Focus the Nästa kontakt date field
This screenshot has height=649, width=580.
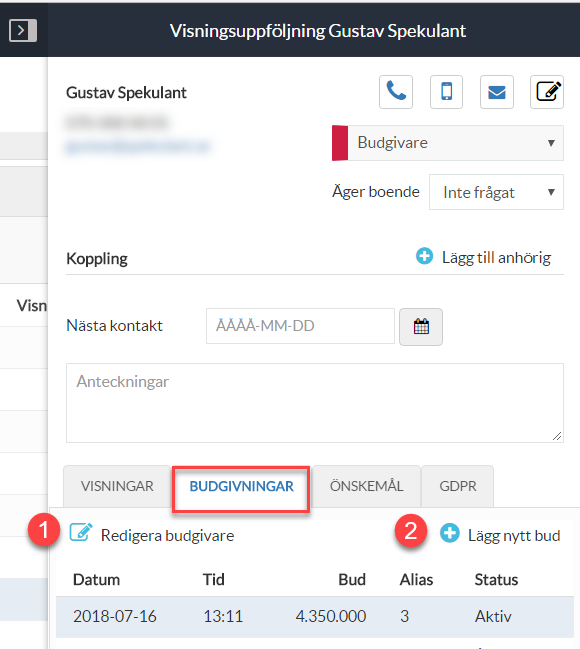coord(301,326)
